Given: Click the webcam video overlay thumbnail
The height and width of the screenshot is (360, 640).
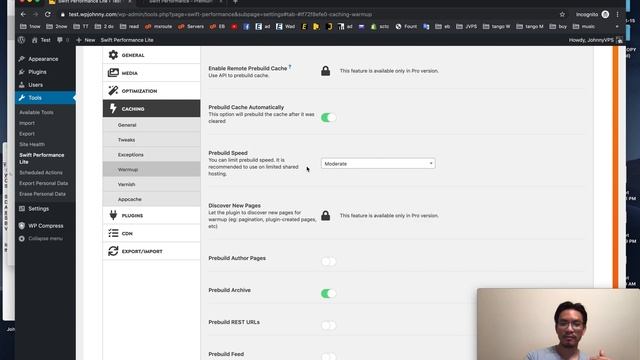Looking at the screenshot, I should (558, 324).
